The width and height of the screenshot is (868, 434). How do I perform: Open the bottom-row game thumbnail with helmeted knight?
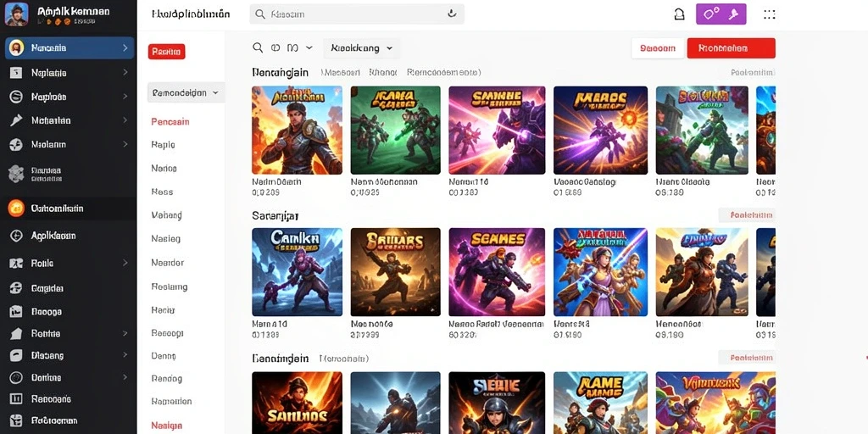point(497,403)
